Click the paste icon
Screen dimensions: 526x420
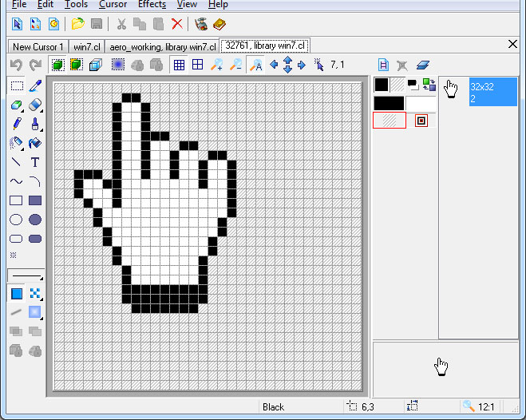coord(158,24)
